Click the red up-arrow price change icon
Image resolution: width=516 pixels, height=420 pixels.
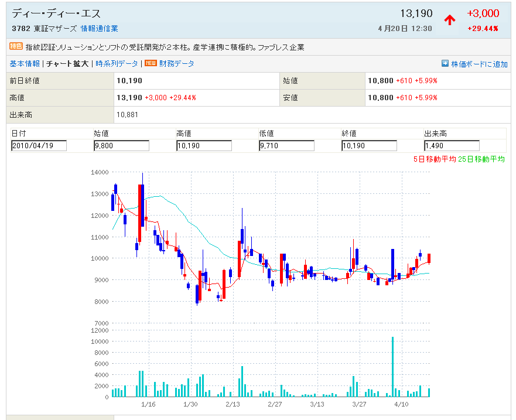pyautogui.click(x=449, y=21)
